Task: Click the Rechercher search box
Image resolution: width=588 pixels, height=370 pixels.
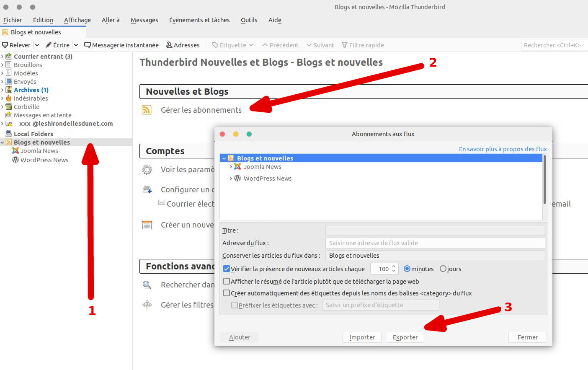Action: click(554, 45)
